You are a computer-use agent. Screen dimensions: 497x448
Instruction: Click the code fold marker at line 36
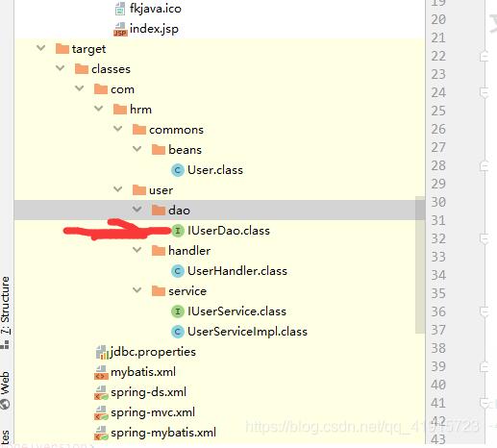point(485,311)
